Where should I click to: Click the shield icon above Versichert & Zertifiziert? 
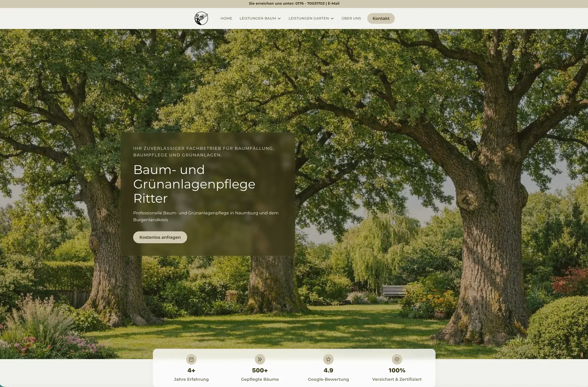click(397, 359)
